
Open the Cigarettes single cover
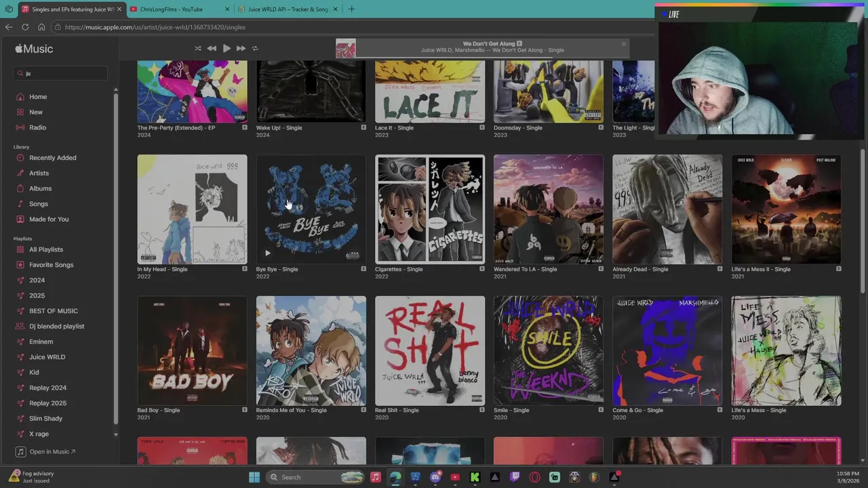pyautogui.click(x=430, y=209)
